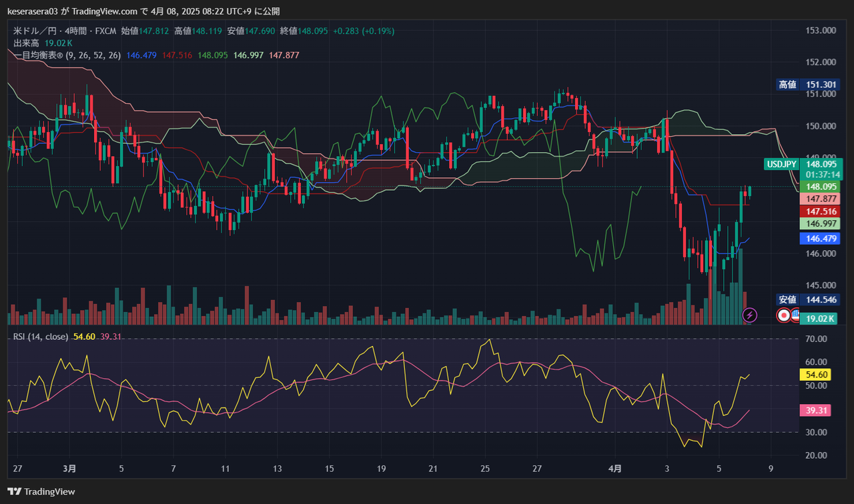Click the 146.000 price axis label
The image size is (854, 504).
pos(821,253)
